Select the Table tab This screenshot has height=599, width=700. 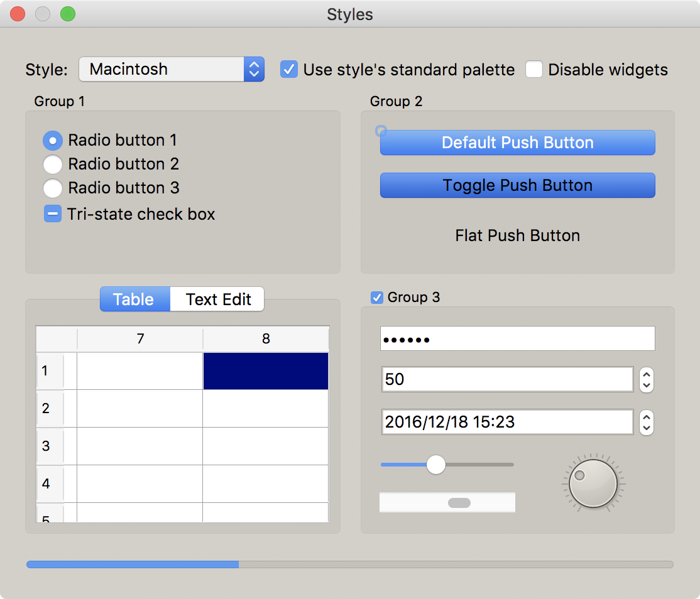click(134, 299)
